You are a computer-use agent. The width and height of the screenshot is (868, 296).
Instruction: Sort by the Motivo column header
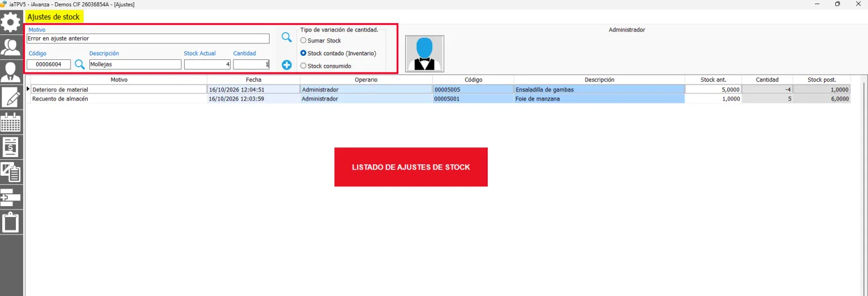click(x=119, y=80)
